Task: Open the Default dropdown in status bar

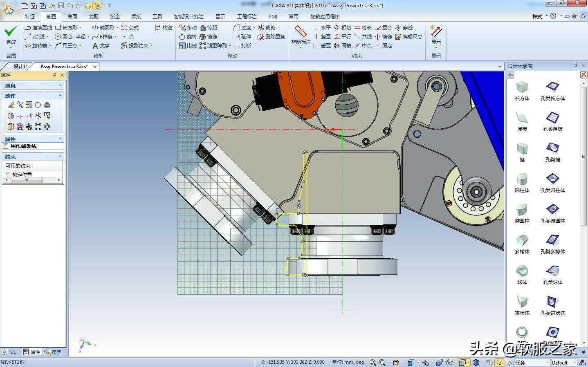Action: click(575, 363)
